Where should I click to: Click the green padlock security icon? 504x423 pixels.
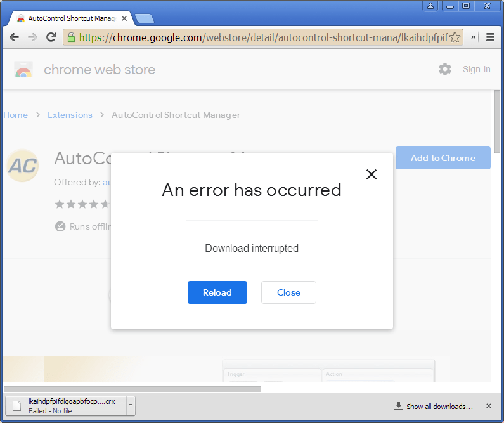coord(72,37)
